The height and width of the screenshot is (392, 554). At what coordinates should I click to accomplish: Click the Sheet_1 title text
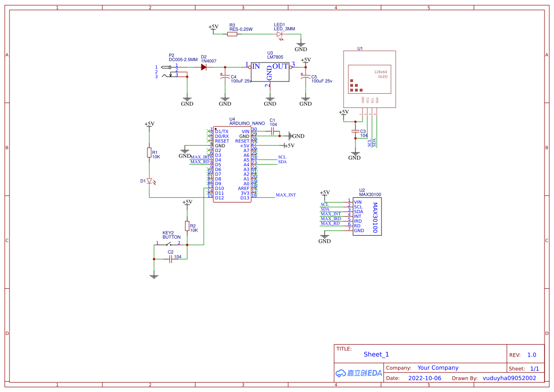(376, 354)
